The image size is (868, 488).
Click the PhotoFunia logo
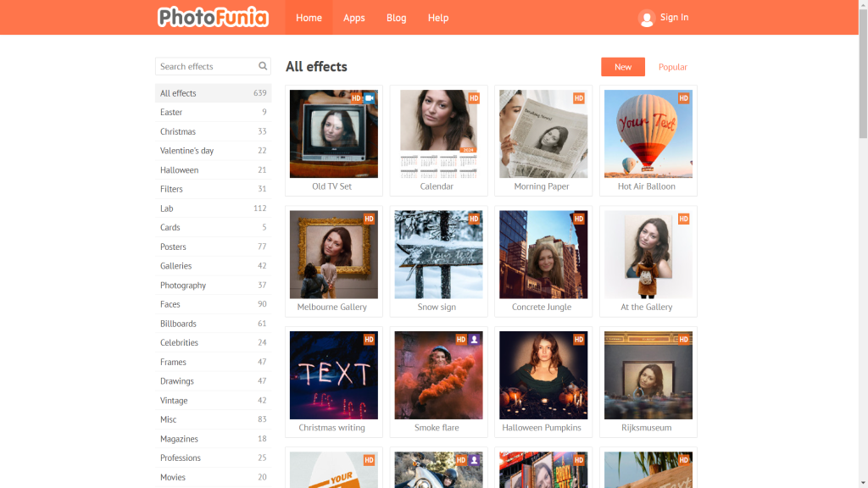(x=213, y=17)
